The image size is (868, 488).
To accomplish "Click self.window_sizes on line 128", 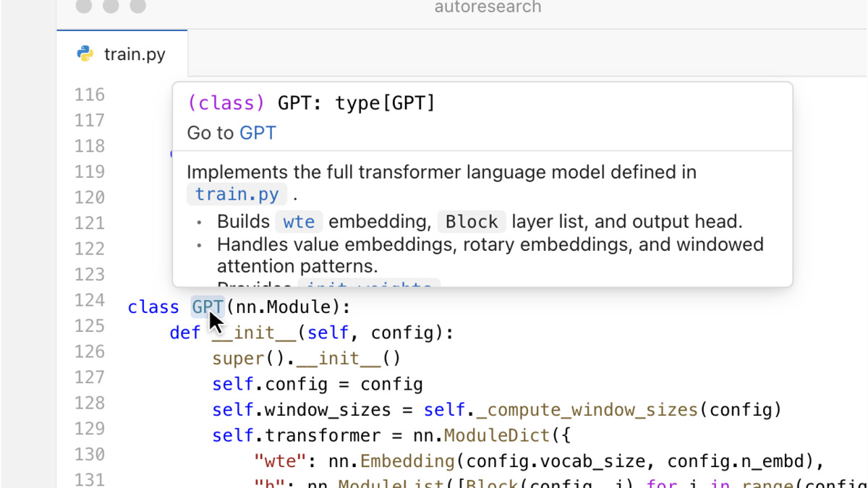I will (x=302, y=410).
